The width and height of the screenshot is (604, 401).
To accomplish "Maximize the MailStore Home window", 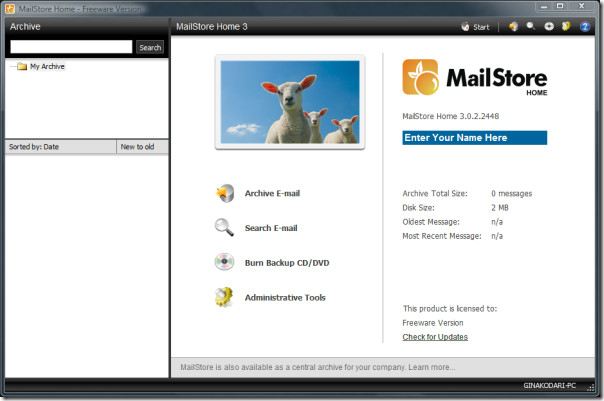I will [560, 6].
